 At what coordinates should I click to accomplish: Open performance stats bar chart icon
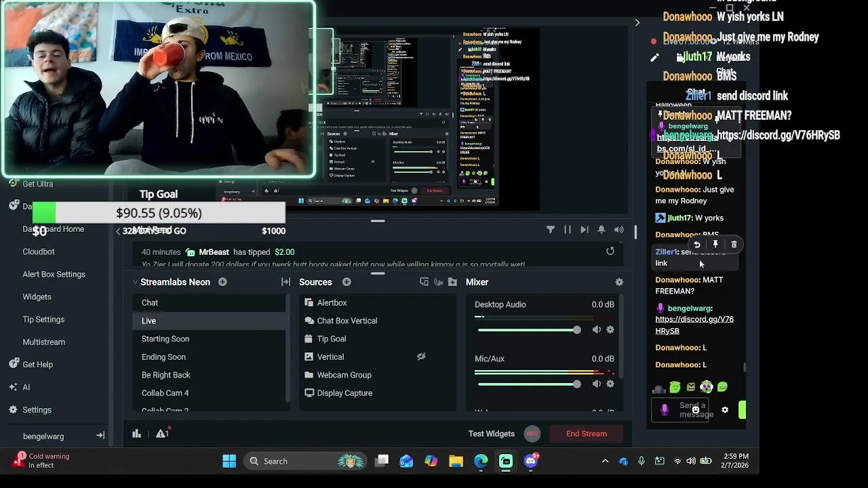coord(136,434)
